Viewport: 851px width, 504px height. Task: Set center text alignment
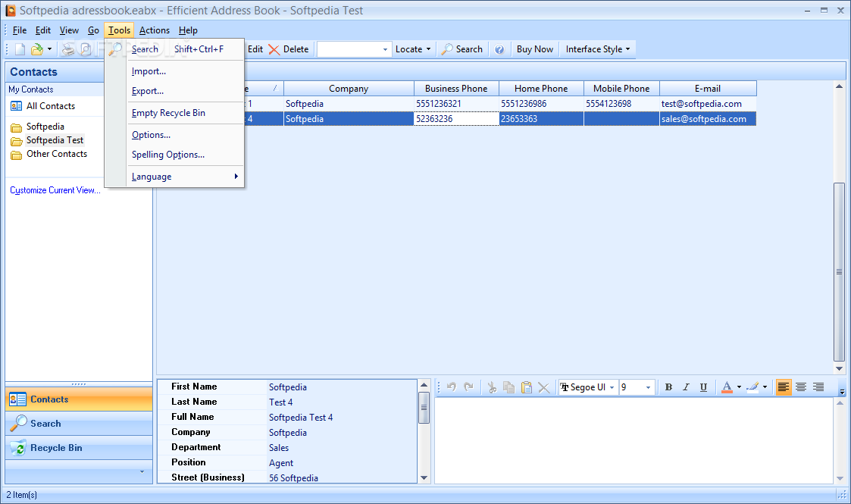800,387
